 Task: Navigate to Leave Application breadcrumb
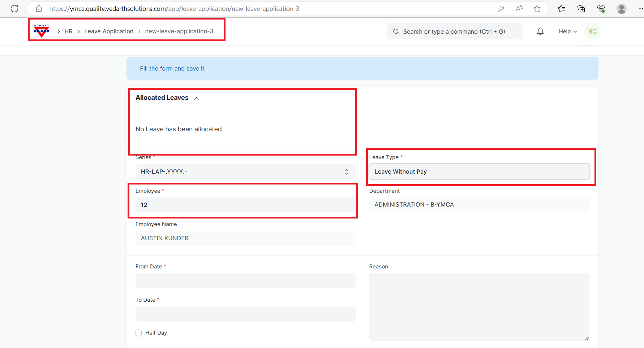pos(109,31)
